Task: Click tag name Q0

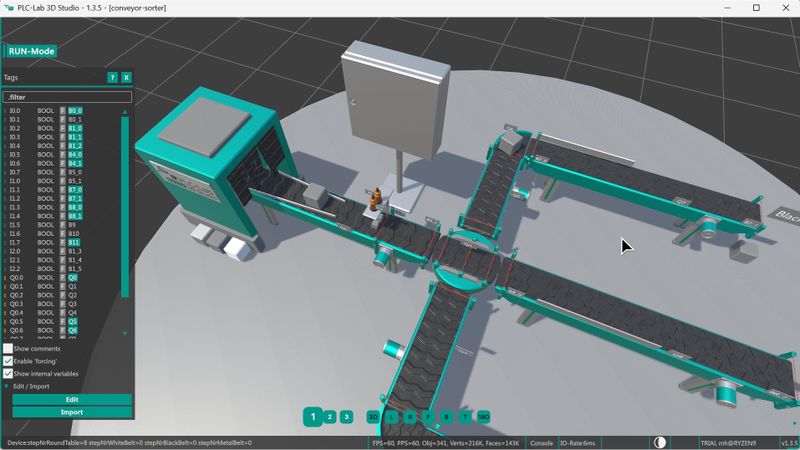Action: (x=72, y=278)
